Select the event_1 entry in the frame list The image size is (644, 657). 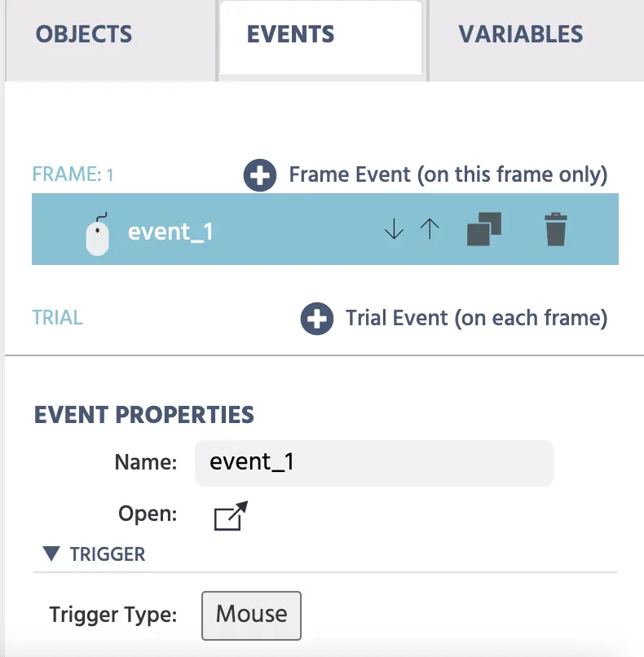pos(170,232)
